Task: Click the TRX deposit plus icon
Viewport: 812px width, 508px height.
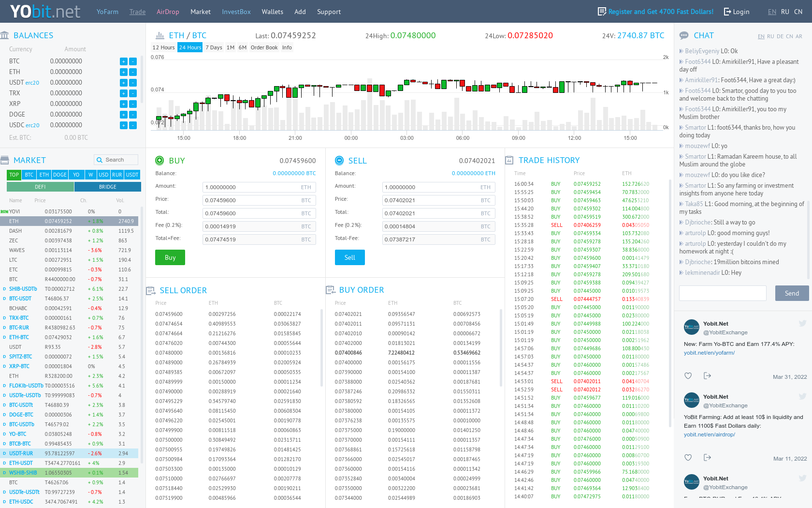Action: [x=124, y=93]
